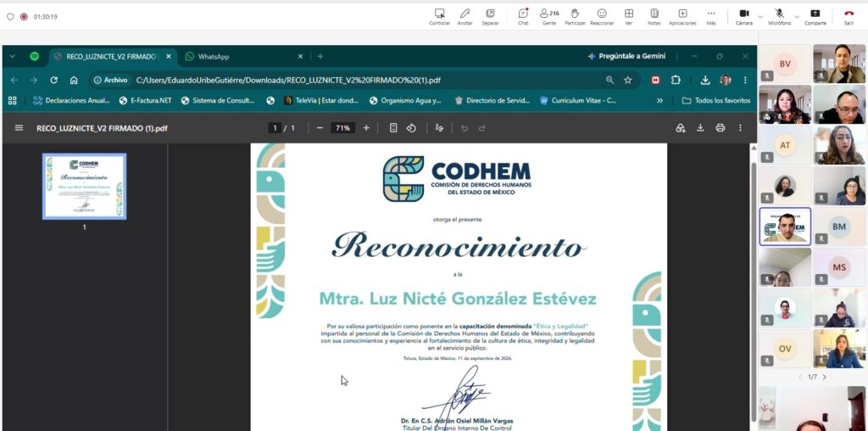Toggle the Cámara on or off
This screenshot has height=431, width=868.
(744, 16)
